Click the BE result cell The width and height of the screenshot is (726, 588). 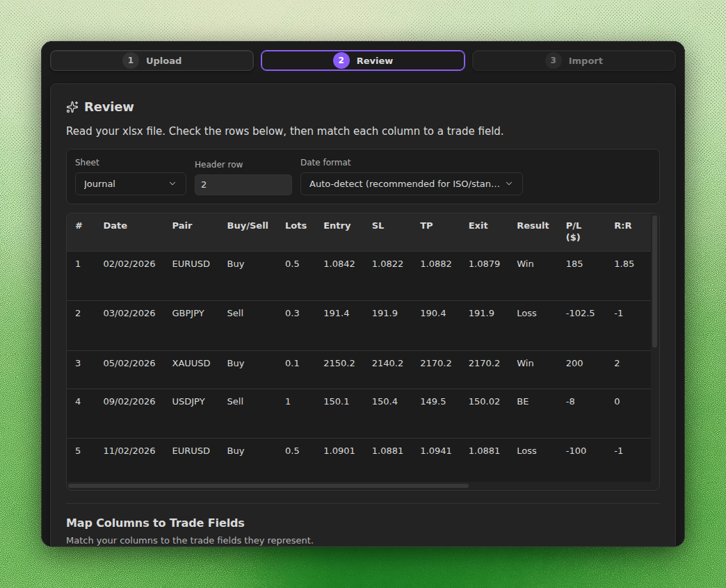(x=523, y=402)
